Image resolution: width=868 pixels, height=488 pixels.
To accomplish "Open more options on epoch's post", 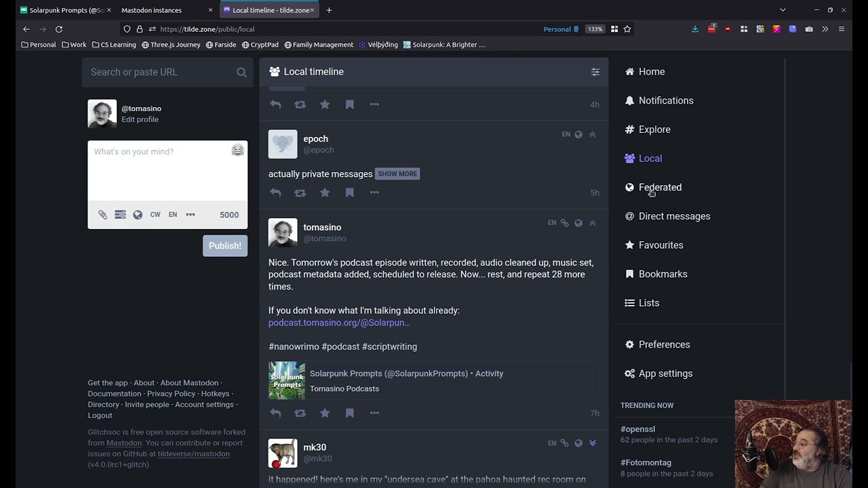I will click(x=374, y=193).
